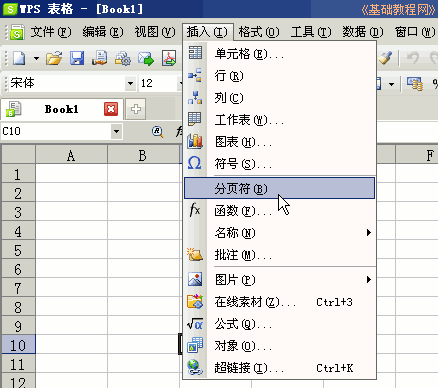
Task: Open the 文件(F) menu
Action: 51,32
